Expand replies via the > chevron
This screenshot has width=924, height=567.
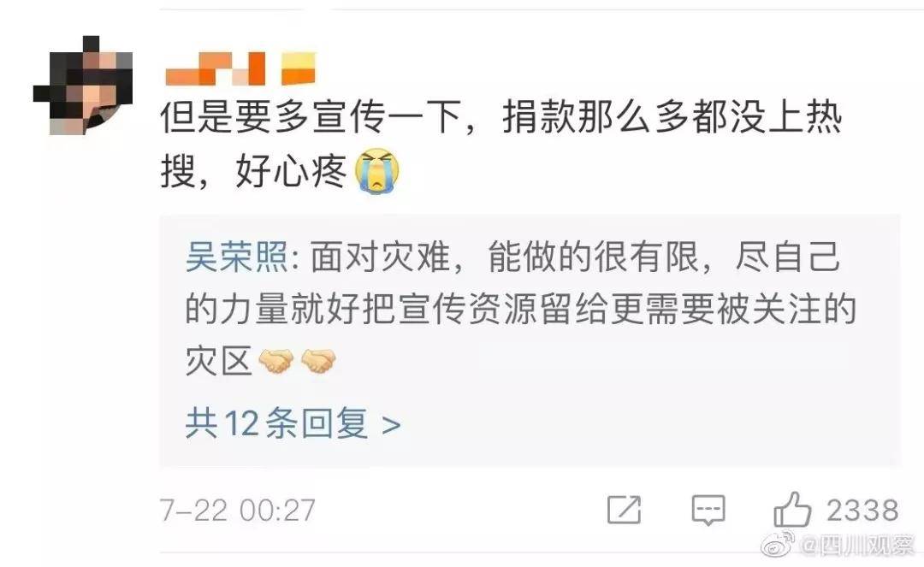(391, 424)
